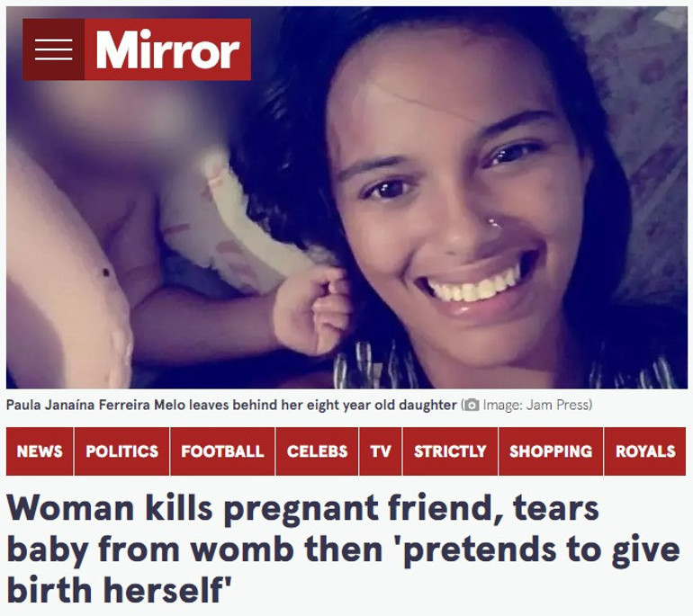Screen dimensions: 693x616
Task: Select FOOTBALL in the navigation bar
Action: (x=222, y=451)
